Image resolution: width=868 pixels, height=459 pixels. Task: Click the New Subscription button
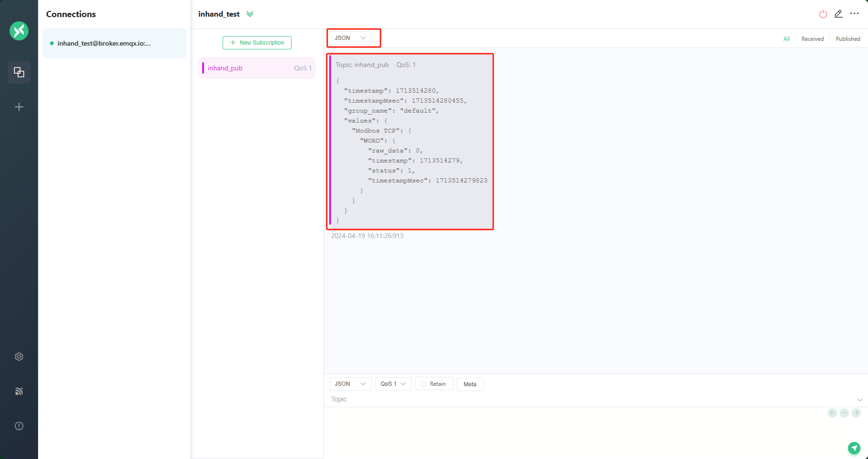pyautogui.click(x=257, y=43)
